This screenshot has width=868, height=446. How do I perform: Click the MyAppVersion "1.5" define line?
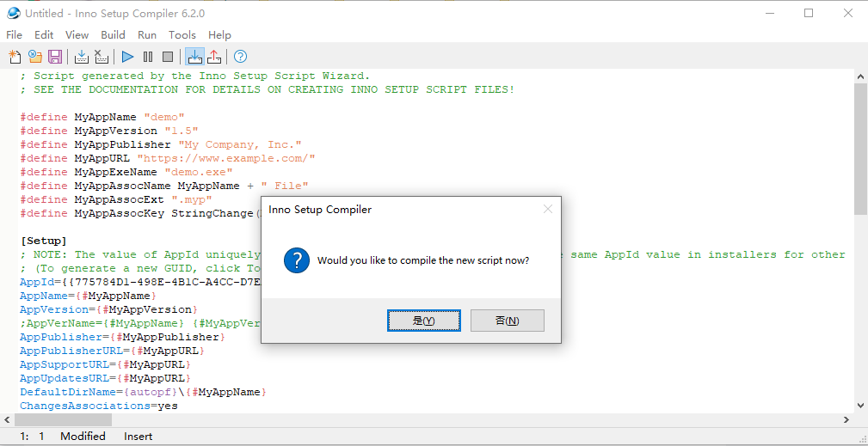tap(109, 131)
